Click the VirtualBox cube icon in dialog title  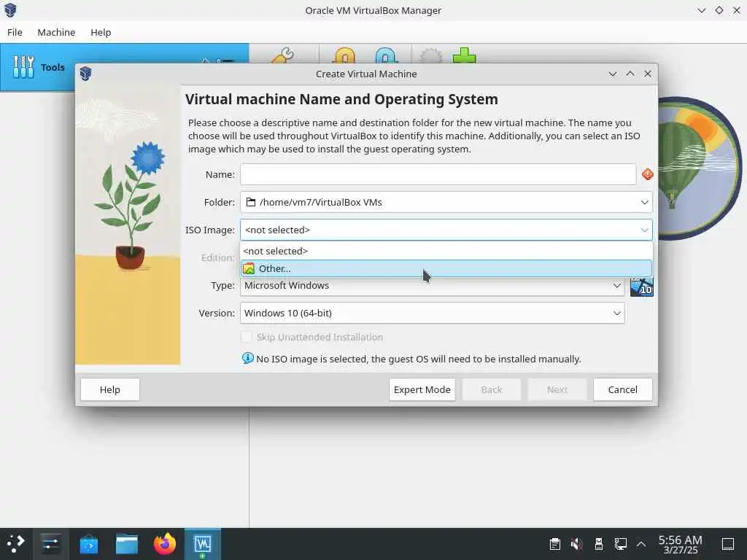tap(86, 74)
